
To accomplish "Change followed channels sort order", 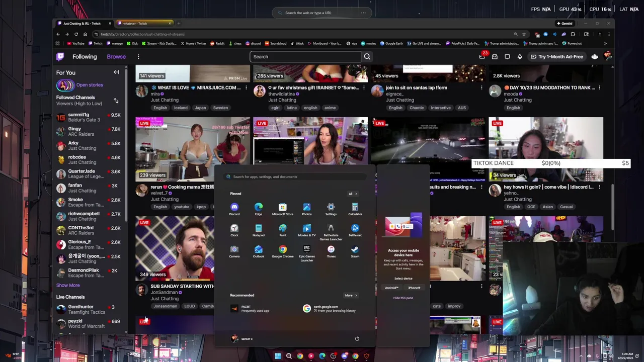I will (116, 101).
